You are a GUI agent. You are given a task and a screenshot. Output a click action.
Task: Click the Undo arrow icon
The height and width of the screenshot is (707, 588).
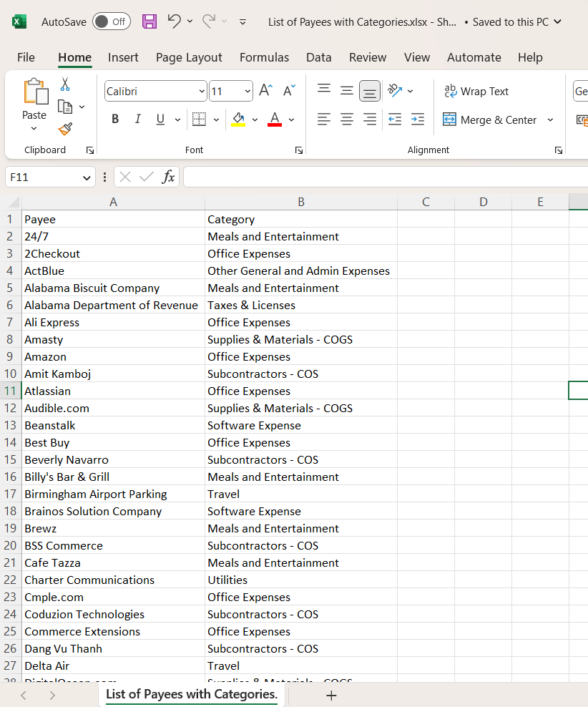pyautogui.click(x=174, y=21)
